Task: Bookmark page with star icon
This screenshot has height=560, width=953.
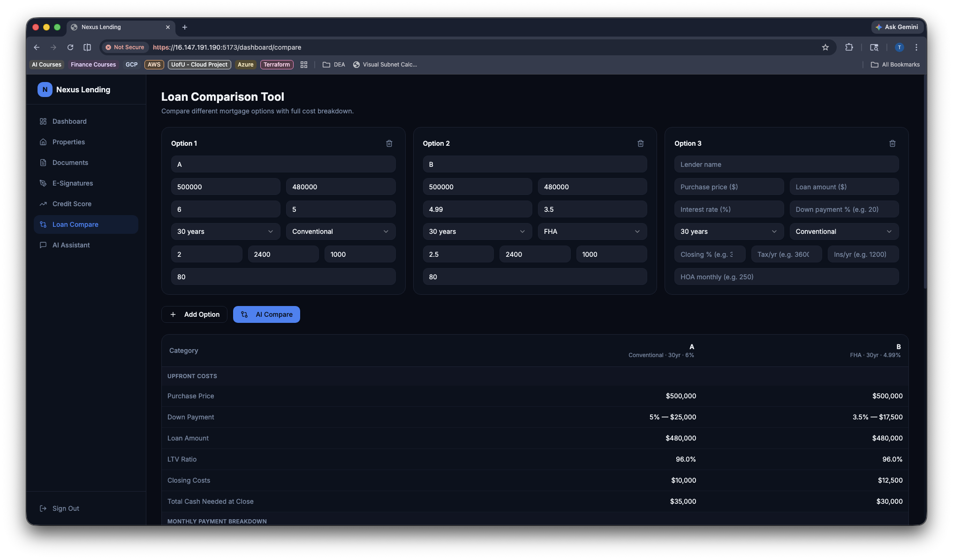Action: [825, 47]
